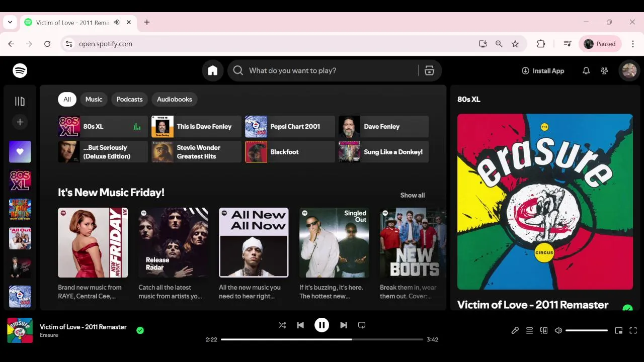Click the It's New Music Friday! heading
The image size is (644, 362).
111,193
